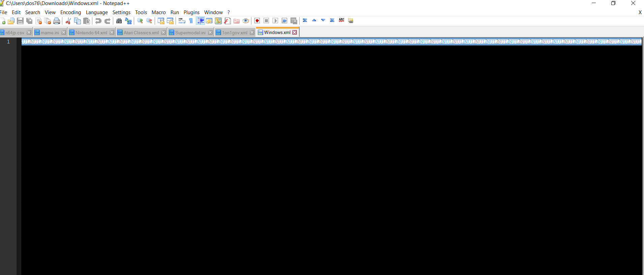Open the Run menu
This screenshot has height=275, width=644.
(175, 12)
